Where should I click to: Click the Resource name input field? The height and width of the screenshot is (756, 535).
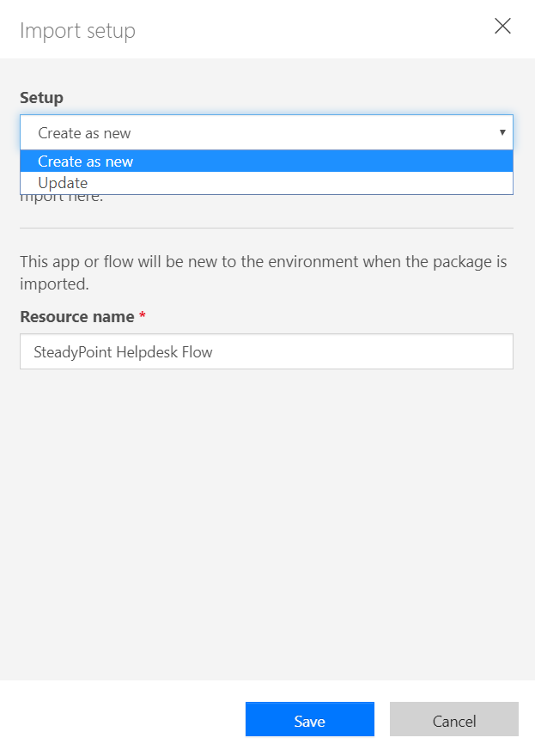[266, 351]
